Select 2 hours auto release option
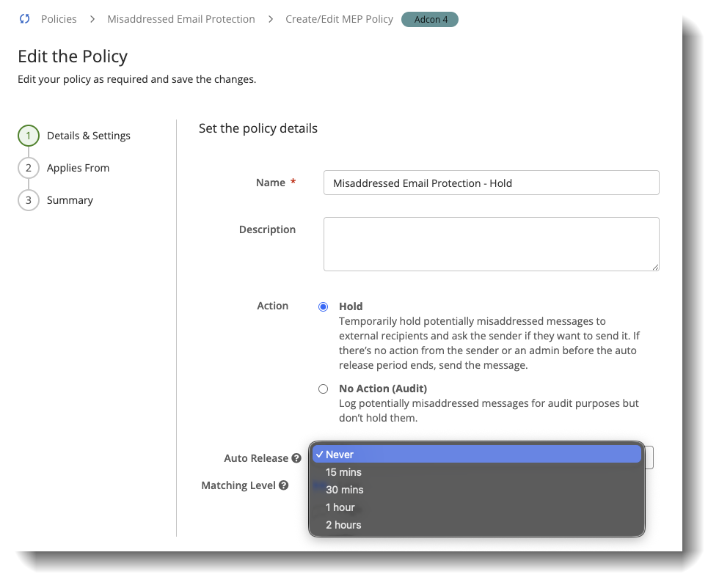Image resolution: width=719 pixels, height=588 pixels. [x=476, y=525]
